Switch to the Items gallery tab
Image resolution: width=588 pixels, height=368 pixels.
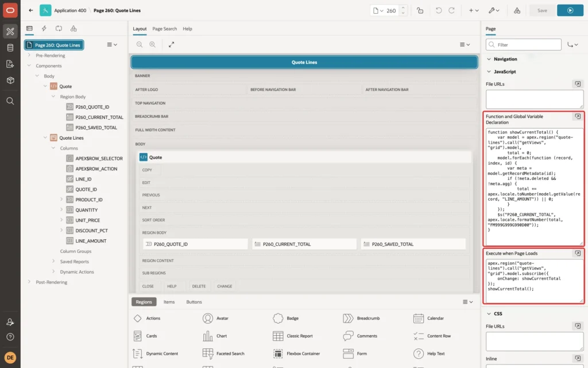[x=169, y=302]
